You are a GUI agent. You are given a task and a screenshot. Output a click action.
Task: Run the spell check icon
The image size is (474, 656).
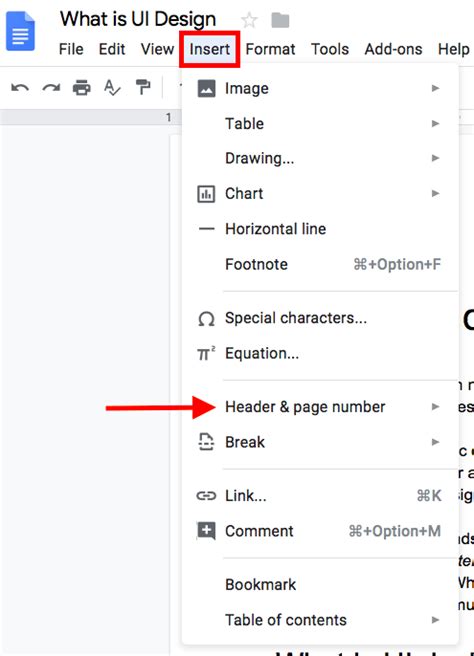112,88
